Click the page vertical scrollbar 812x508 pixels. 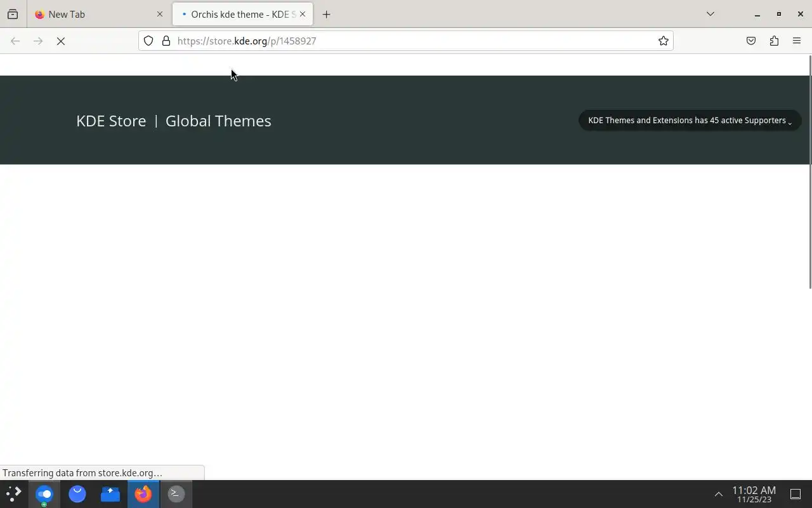point(809,171)
